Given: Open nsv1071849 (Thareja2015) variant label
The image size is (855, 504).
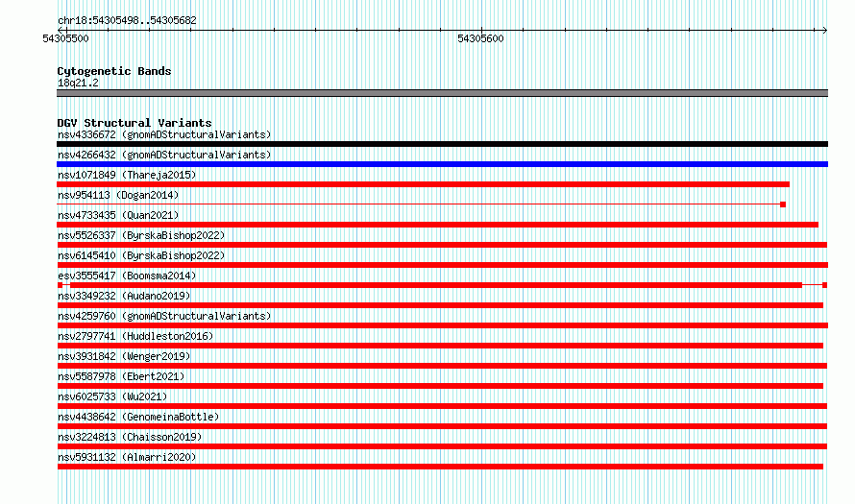Looking at the screenshot, I should (x=127, y=175).
